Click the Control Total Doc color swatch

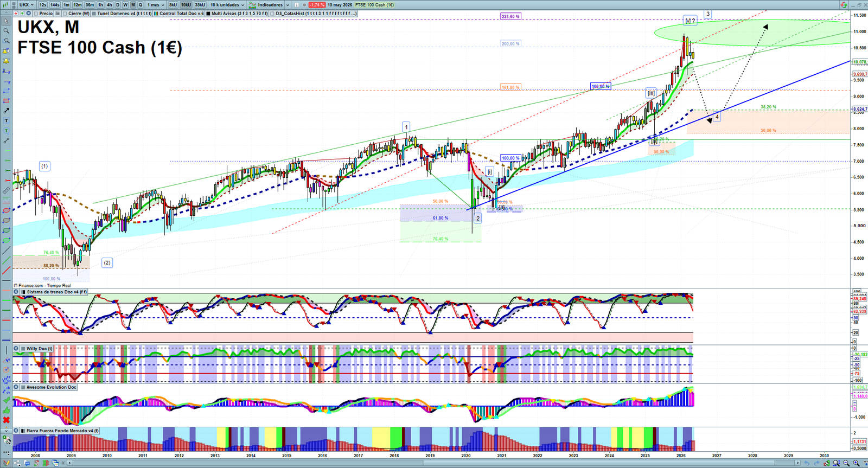coord(156,13)
